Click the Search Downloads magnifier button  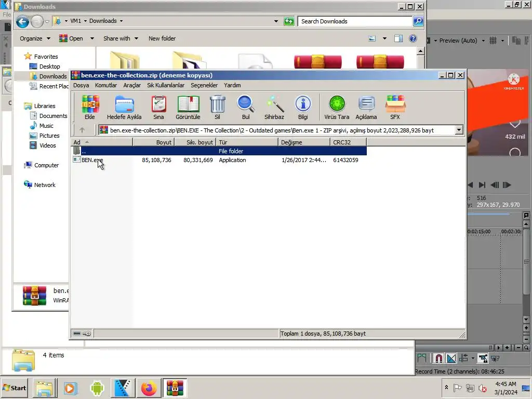pyautogui.click(x=418, y=21)
